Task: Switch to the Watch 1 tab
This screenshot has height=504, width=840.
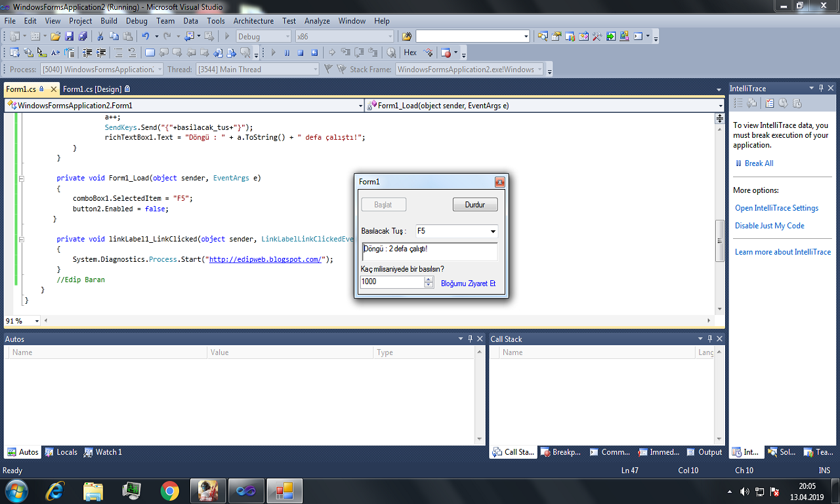Action: coord(103,452)
